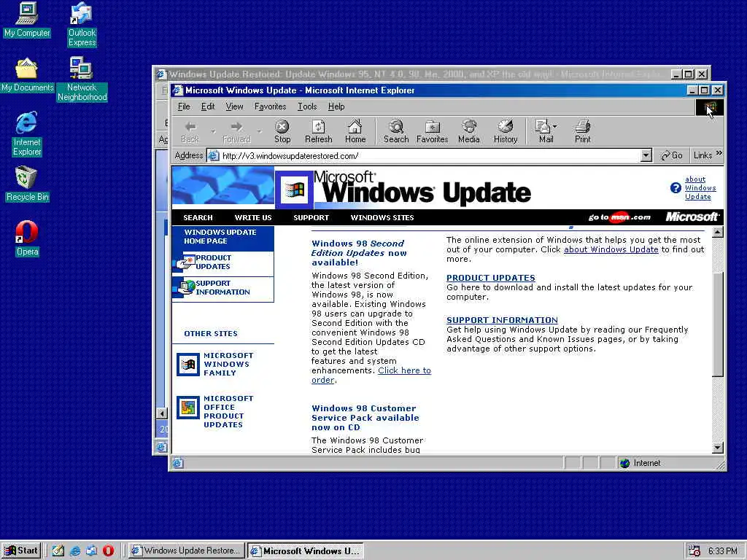This screenshot has width=747, height=560.
Task: Open the View menu
Action: click(x=234, y=106)
